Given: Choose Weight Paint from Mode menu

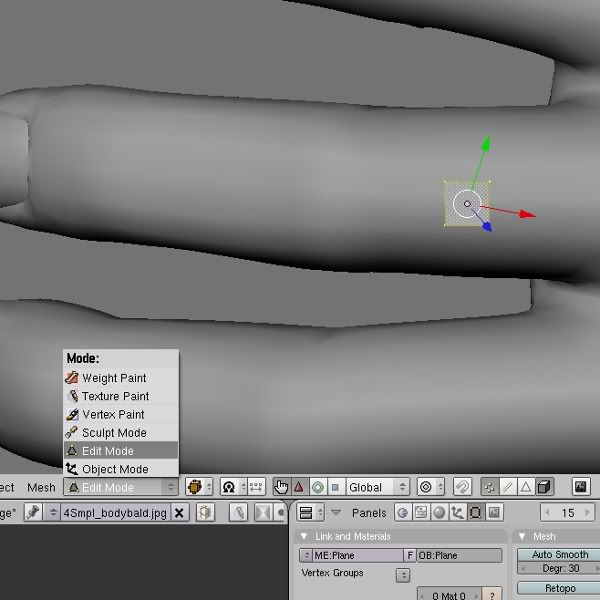Looking at the screenshot, I should [121, 378].
